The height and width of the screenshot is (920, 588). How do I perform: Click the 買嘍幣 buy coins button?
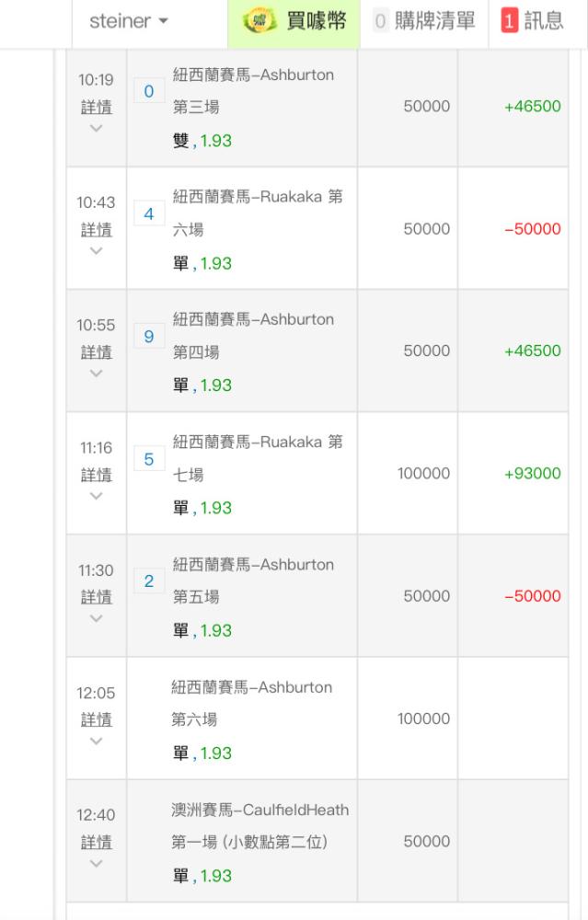(294, 22)
